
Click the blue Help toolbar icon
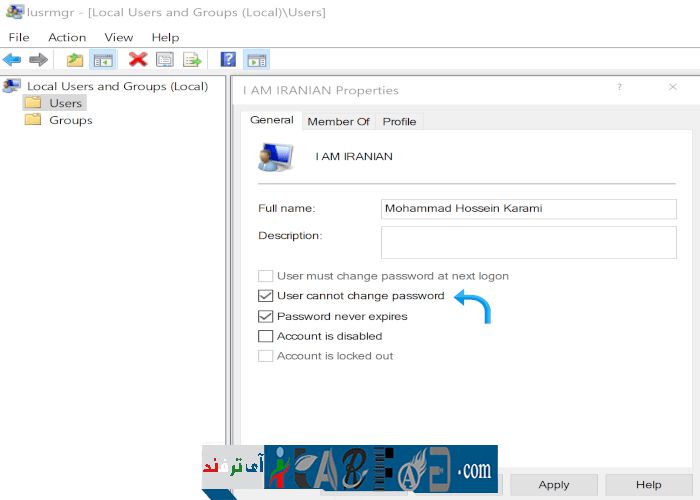pos(228,60)
